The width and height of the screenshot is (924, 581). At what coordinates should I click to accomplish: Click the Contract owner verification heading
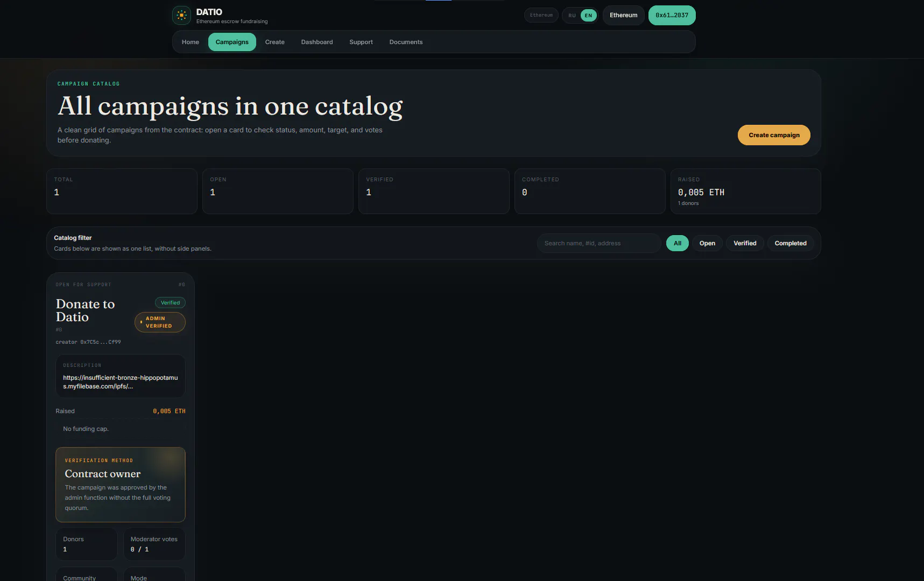(103, 474)
